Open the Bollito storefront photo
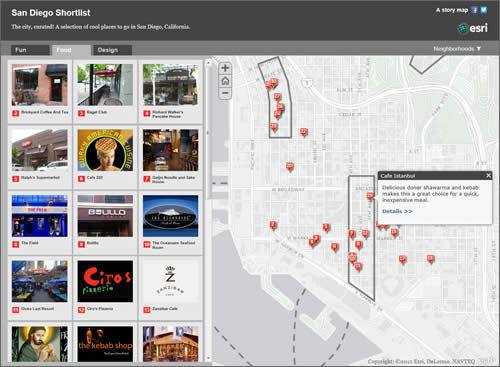500x367 pixels. (x=105, y=216)
